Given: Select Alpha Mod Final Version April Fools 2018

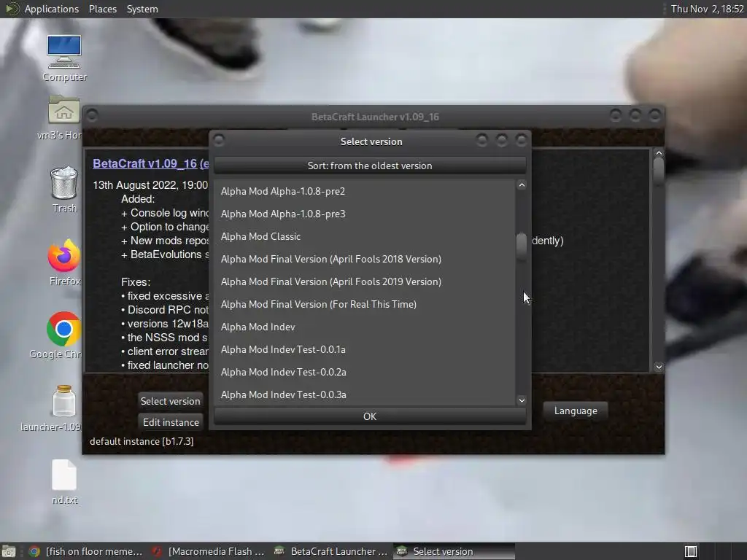Looking at the screenshot, I should [365, 259].
